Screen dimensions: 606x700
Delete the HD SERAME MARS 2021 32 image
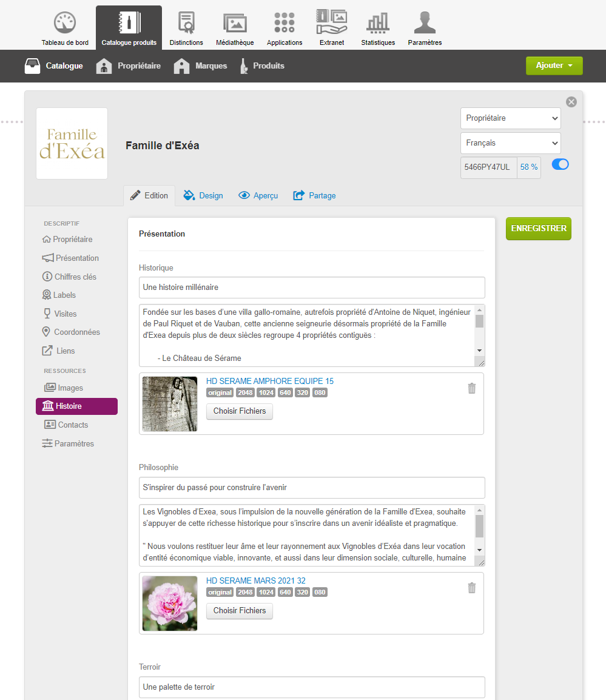coord(471,588)
